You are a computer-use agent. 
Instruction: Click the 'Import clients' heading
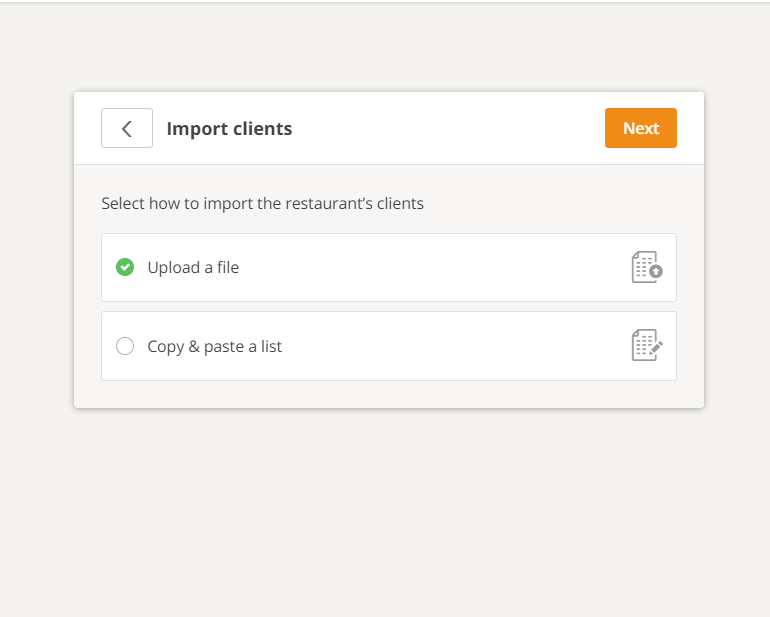point(229,128)
